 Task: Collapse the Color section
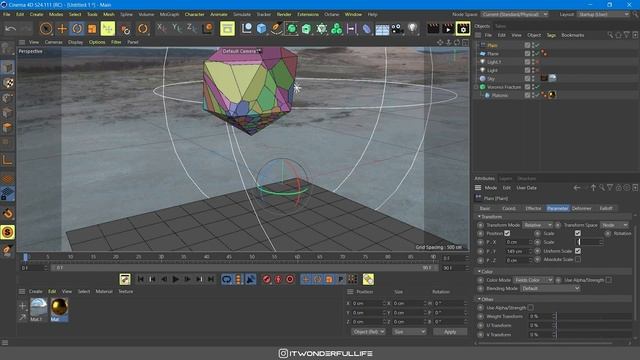pos(479,271)
